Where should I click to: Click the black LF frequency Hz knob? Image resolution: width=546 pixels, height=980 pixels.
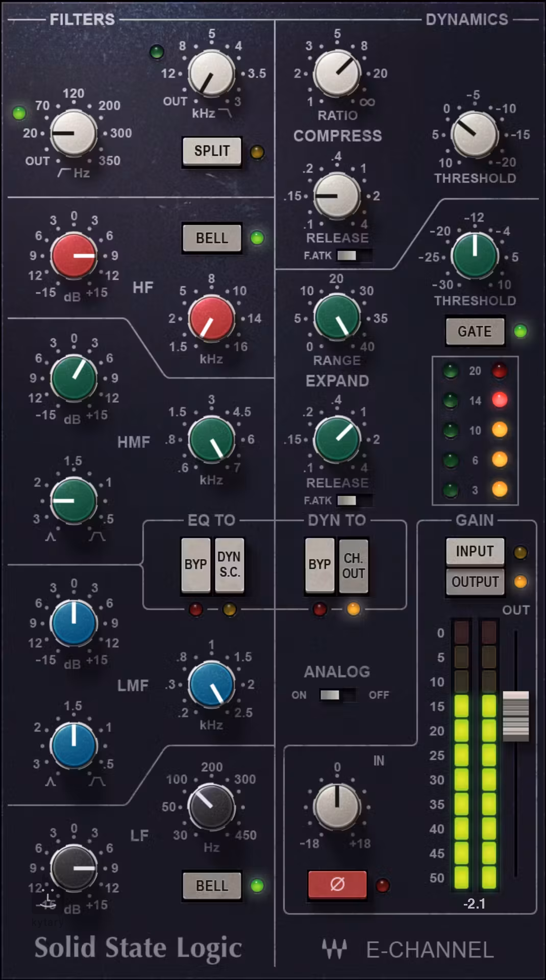tap(211, 807)
